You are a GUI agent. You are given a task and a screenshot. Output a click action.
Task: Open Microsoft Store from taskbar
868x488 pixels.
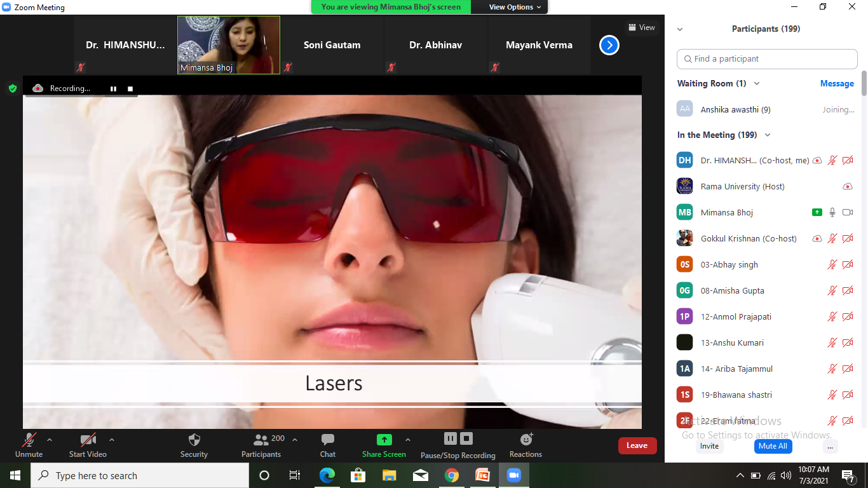(358, 475)
